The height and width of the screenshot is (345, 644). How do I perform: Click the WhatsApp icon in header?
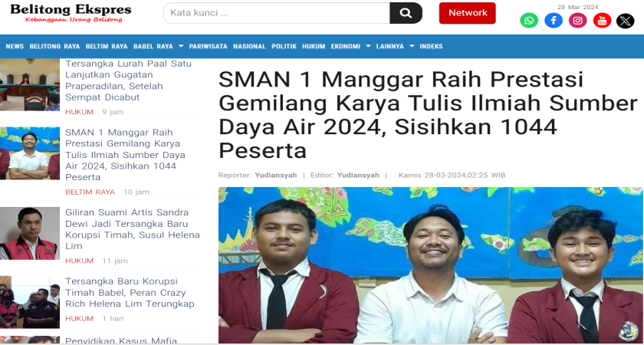(529, 21)
